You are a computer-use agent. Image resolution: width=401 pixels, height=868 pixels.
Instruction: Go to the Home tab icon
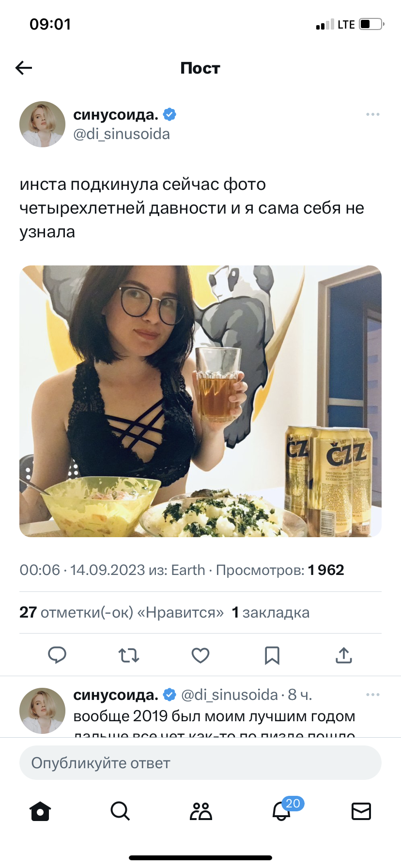coord(40,811)
